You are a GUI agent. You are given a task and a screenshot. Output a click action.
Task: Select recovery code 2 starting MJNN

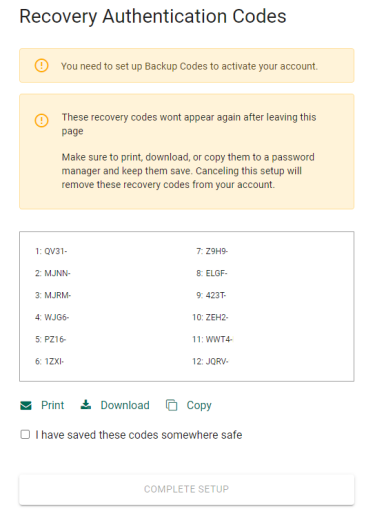[53, 273]
